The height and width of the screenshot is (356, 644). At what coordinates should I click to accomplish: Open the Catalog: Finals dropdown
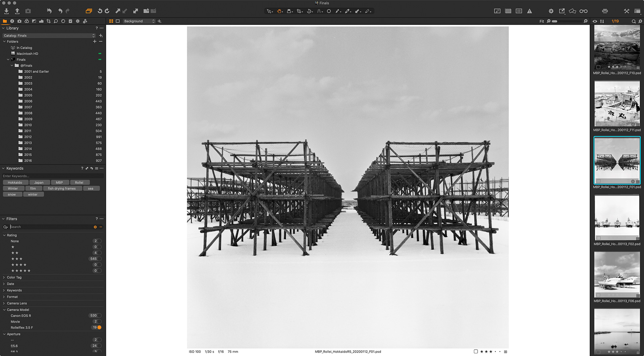tap(49, 36)
